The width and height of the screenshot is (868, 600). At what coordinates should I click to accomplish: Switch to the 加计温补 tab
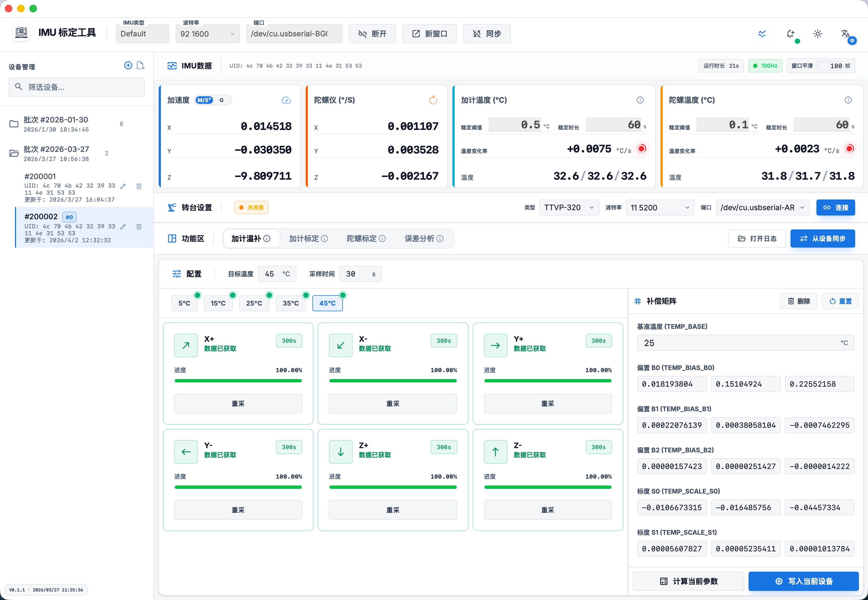[x=251, y=239]
